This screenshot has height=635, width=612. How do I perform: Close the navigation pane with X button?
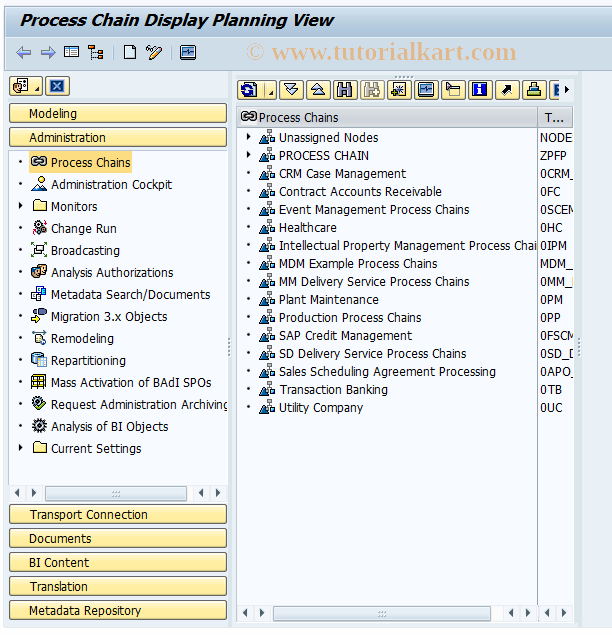coord(57,86)
